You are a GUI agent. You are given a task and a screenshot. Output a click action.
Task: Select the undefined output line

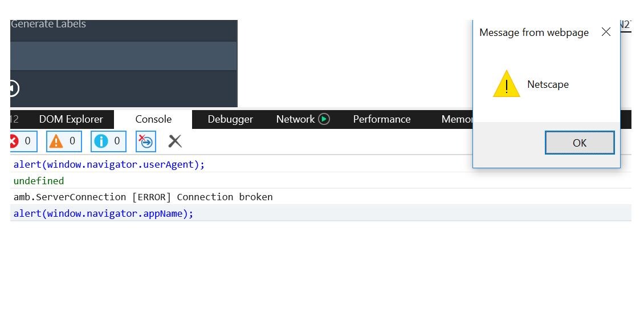[x=39, y=181]
